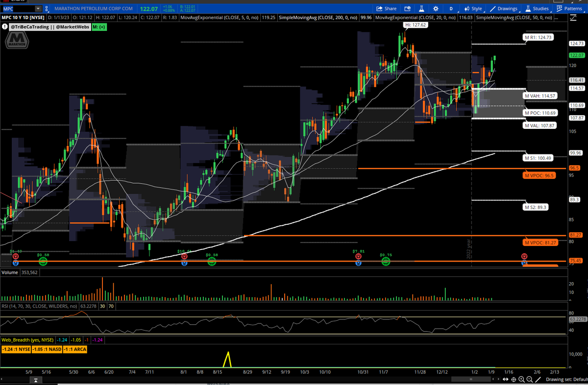Open the chart settings gear icon
The width and height of the screenshot is (588, 385).
(x=435, y=8)
